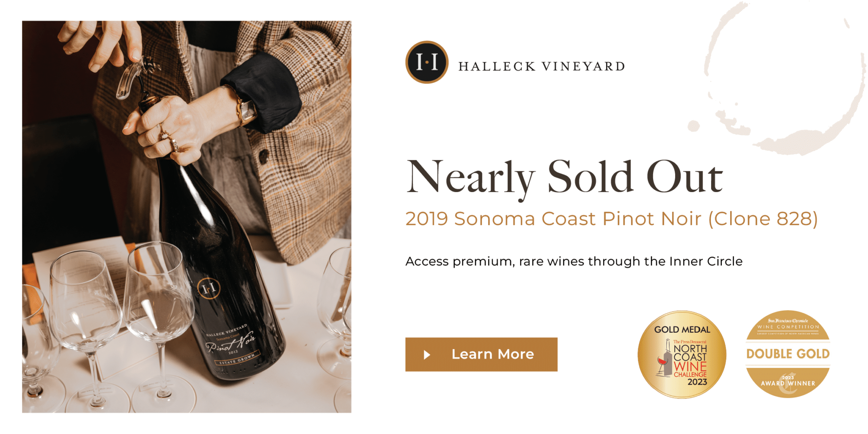Click the Estate Grown text on the bottle
The width and height of the screenshot is (868, 434).
click(237, 360)
